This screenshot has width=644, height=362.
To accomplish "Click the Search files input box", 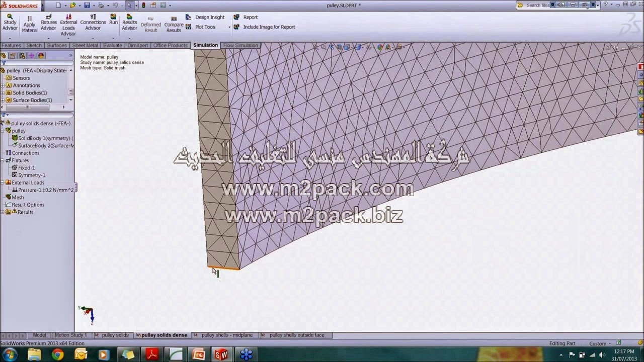I will pyautogui.click(x=537, y=5).
